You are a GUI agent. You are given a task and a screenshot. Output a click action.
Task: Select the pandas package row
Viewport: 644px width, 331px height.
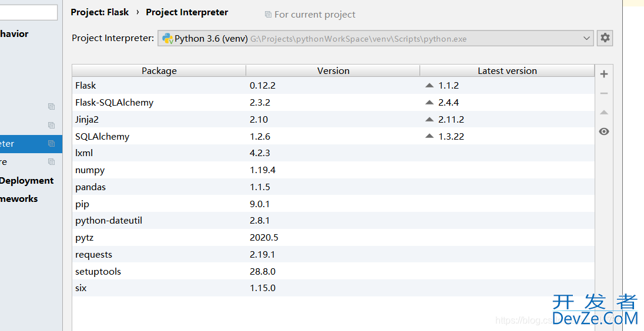[x=333, y=187]
